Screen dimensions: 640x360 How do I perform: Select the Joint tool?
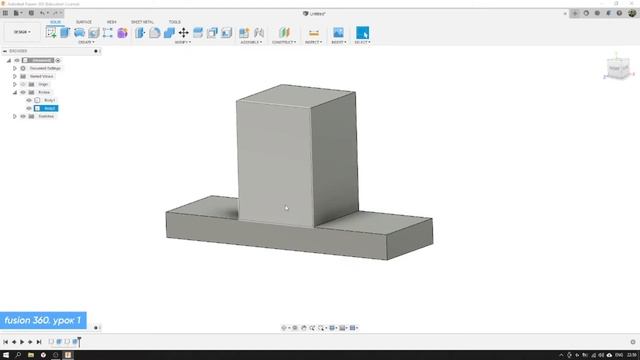coord(259,33)
